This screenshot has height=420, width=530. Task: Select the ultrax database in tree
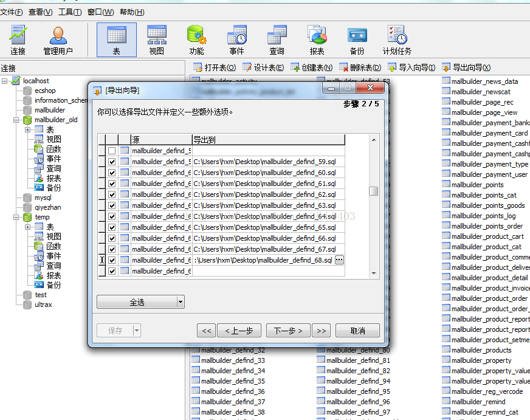pyautogui.click(x=43, y=305)
